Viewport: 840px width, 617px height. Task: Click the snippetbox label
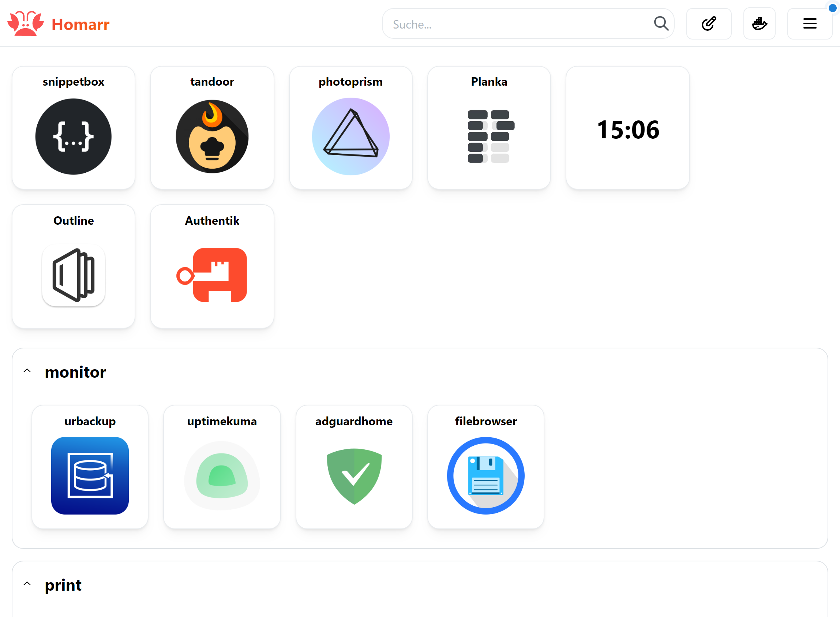[x=73, y=81]
